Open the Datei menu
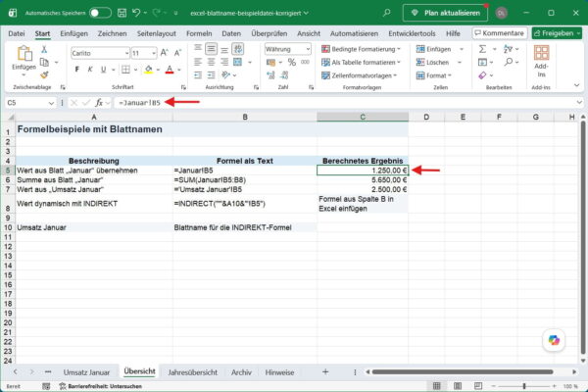 pyautogui.click(x=17, y=33)
